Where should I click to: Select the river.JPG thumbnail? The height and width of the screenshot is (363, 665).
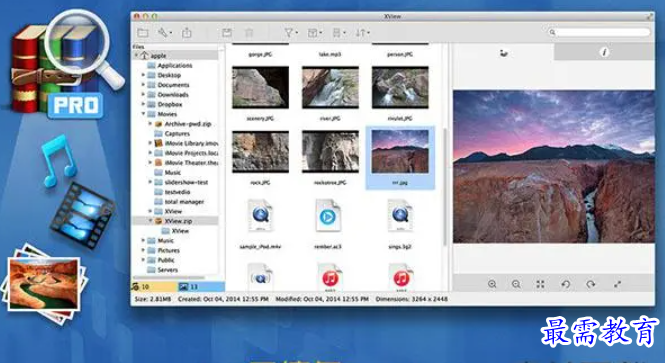pyautogui.click(x=330, y=87)
